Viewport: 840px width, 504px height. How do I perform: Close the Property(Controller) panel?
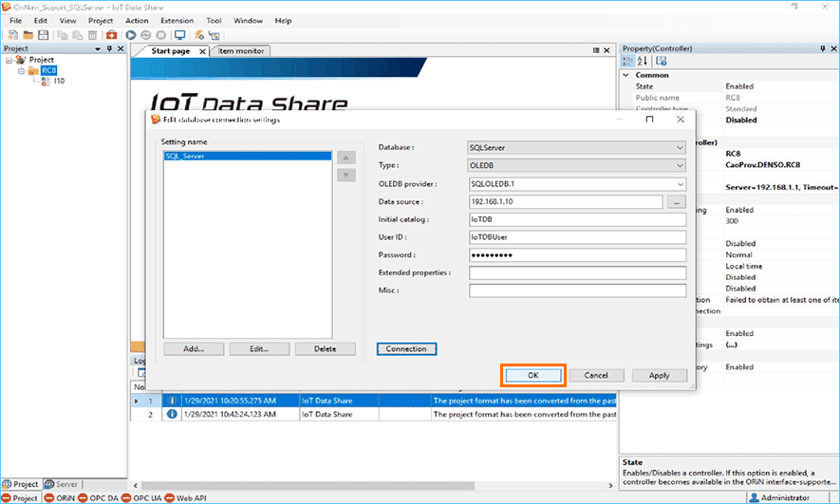(x=833, y=48)
